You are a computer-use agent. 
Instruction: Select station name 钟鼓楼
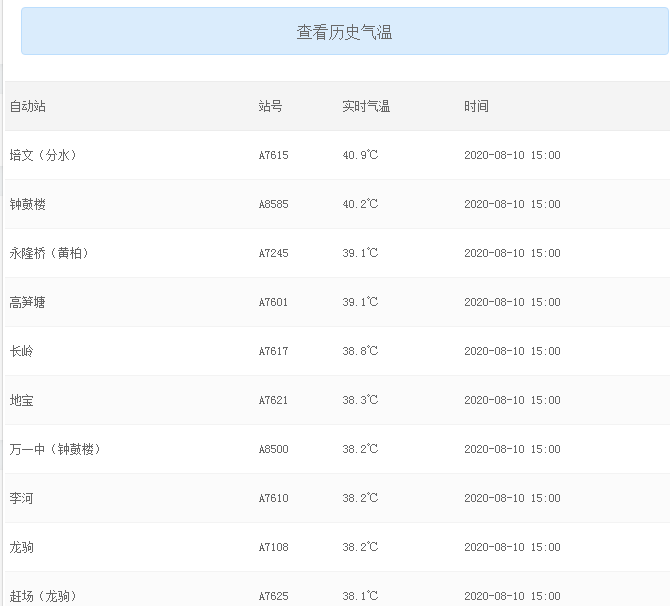click(28, 204)
